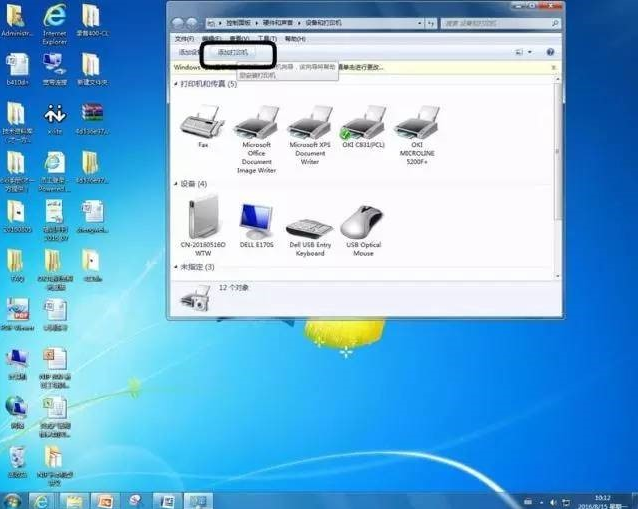638x509 pixels.
Task: Select Microsoft XPS Document Writer printer
Action: 309,124
